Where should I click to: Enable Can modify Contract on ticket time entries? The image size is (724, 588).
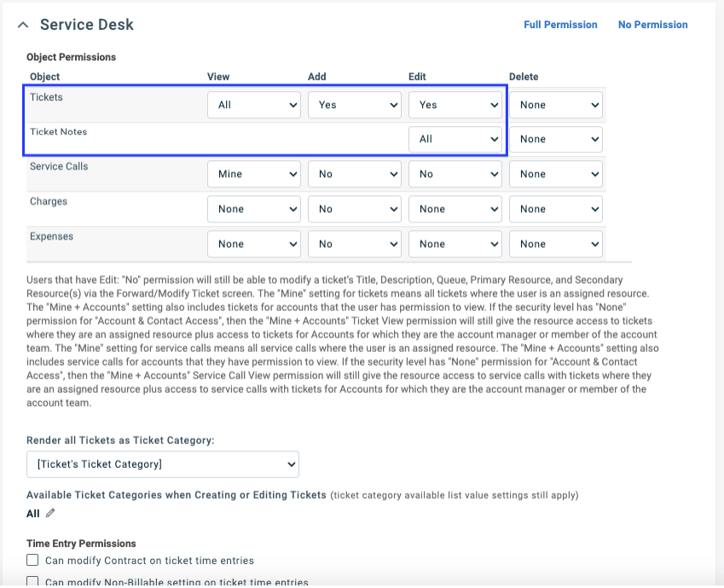click(32, 561)
